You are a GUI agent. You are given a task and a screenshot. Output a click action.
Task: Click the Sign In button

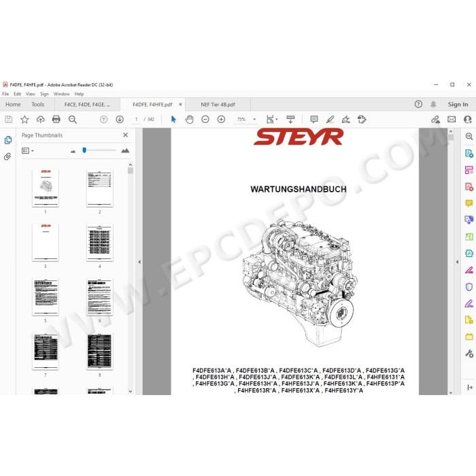[458, 104]
